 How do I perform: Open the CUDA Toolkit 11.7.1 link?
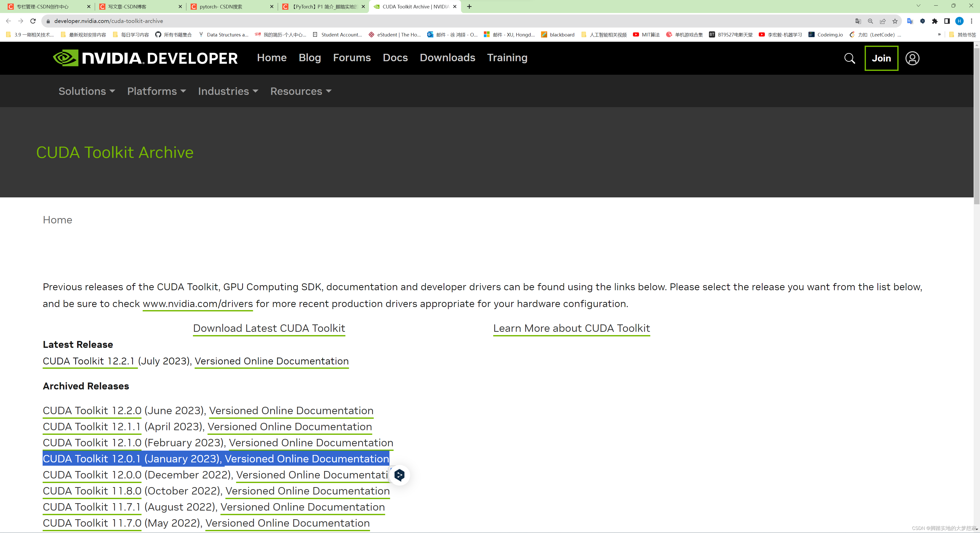[92, 507]
